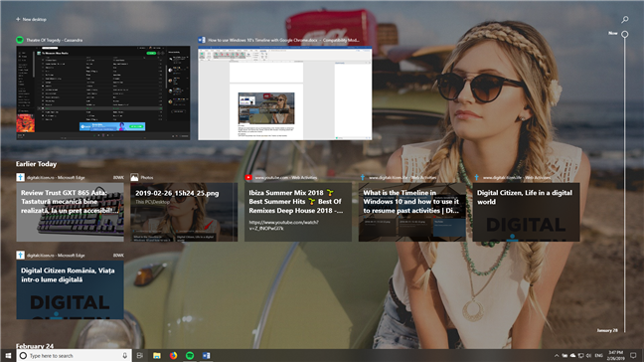Image resolution: width=644 pixels, height=362 pixels.
Task: Switch to the Spotify Theatre Of Tragedy window
Action: [x=103, y=92]
